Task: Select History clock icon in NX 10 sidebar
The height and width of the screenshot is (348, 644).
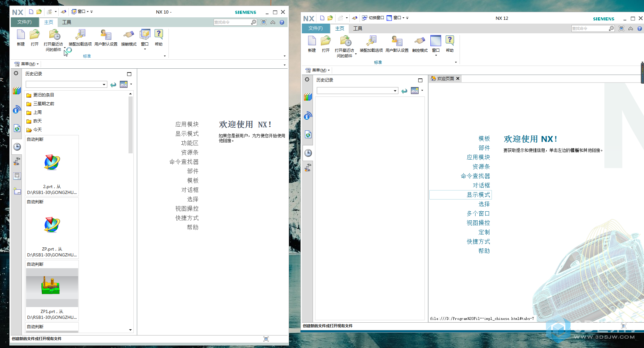Action: [x=17, y=147]
